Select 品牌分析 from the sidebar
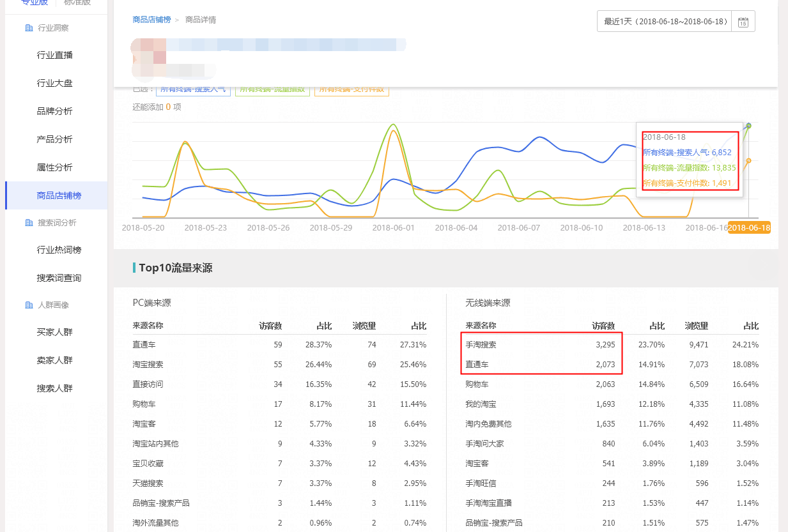This screenshot has height=532, width=788. 55,111
